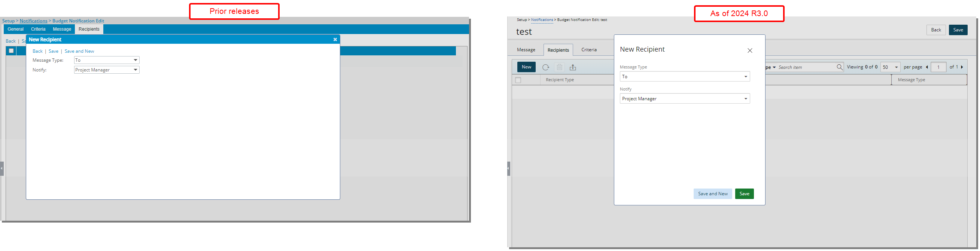Viewport: 980px width, 251px height.
Task: Switch to the Criteria tab next to Recipients in new layout
Action: tap(589, 50)
